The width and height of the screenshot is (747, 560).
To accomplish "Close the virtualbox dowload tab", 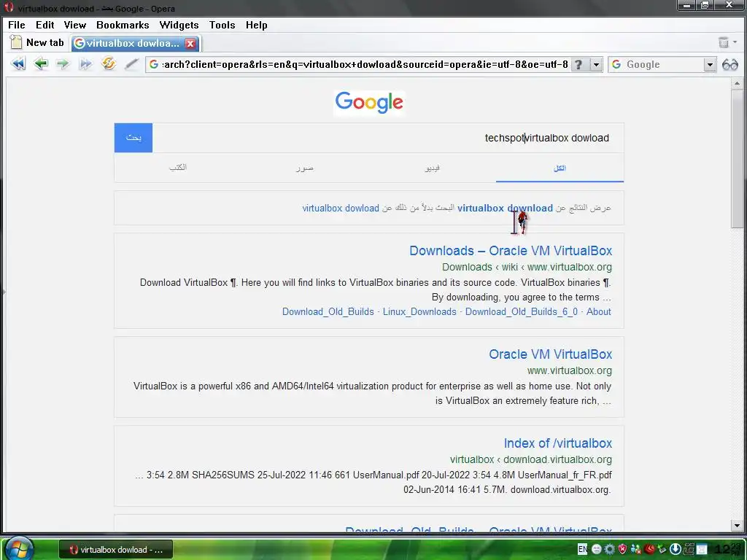I will click(190, 43).
